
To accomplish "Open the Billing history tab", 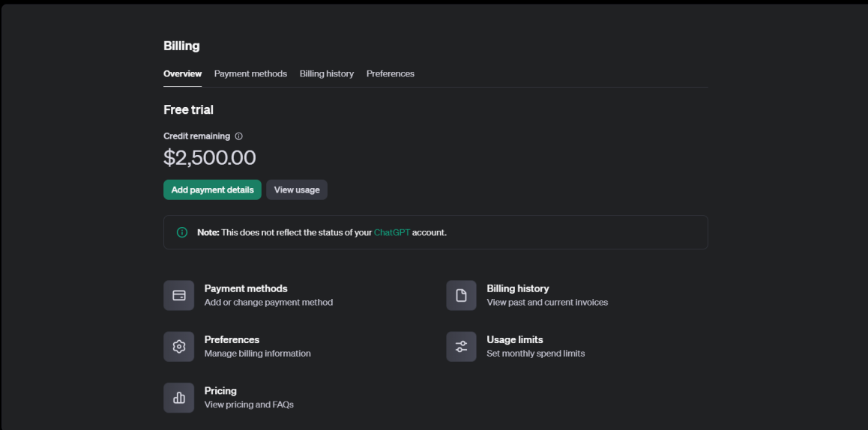I will [x=327, y=73].
